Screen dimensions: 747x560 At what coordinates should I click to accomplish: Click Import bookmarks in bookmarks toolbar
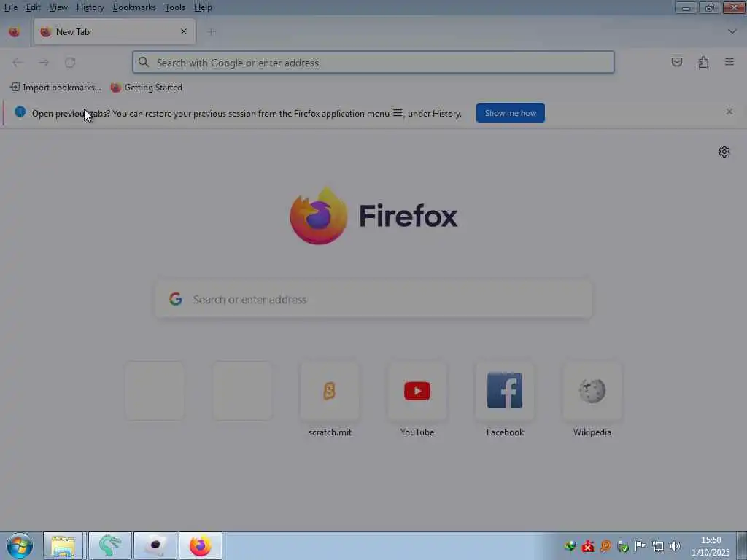[x=55, y=87]
